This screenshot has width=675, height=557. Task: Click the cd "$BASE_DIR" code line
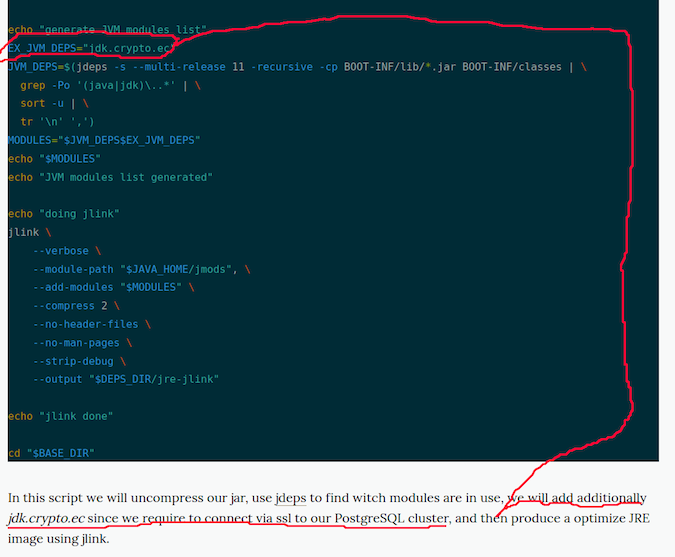click(51, 454)
